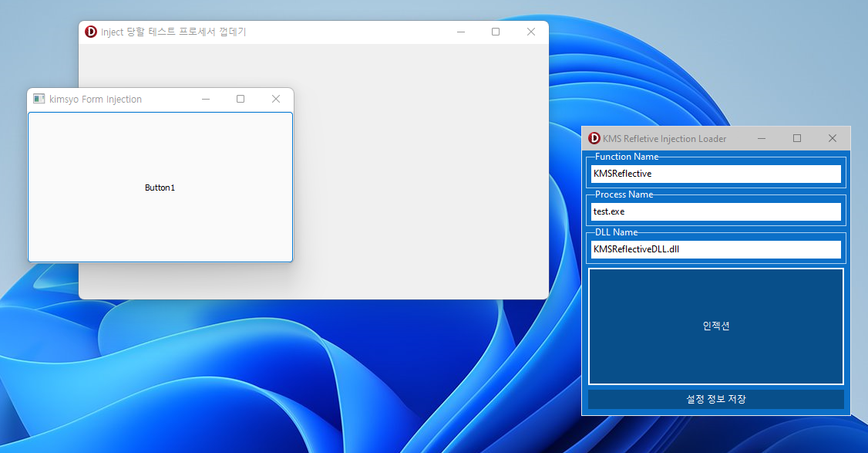868x453 pixels.
Task: Click the 'KMS Refletive Injection Loader' title text
Action: (x=664, y=139)
